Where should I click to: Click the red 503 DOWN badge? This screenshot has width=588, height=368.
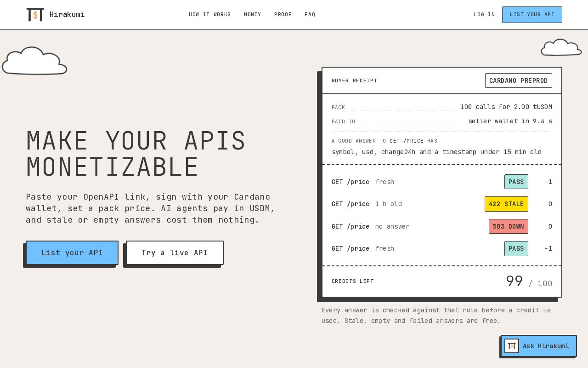[509, 226]
